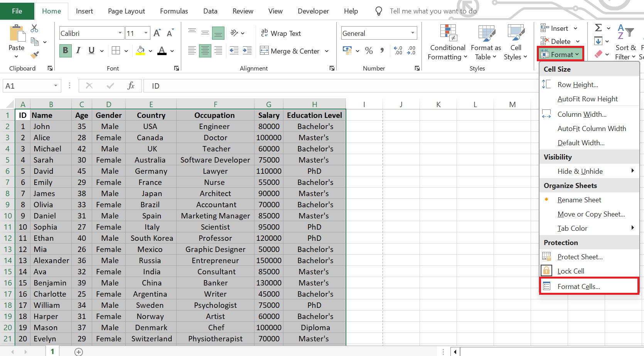Screen dimensions: 644x356
Task: Open Sort & Filter menu
Action: click(x=625, y=42)
